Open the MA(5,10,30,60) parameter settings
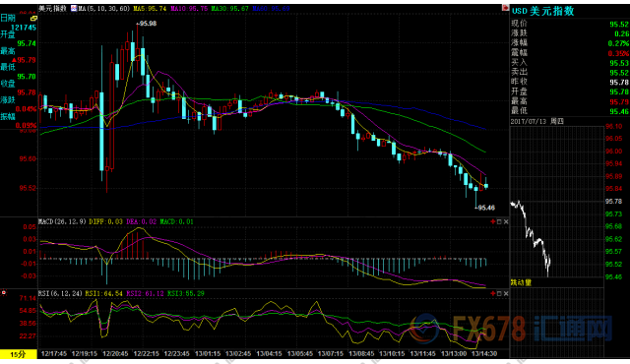The height and width of the screenshot is (364, 630). [103, 8]
